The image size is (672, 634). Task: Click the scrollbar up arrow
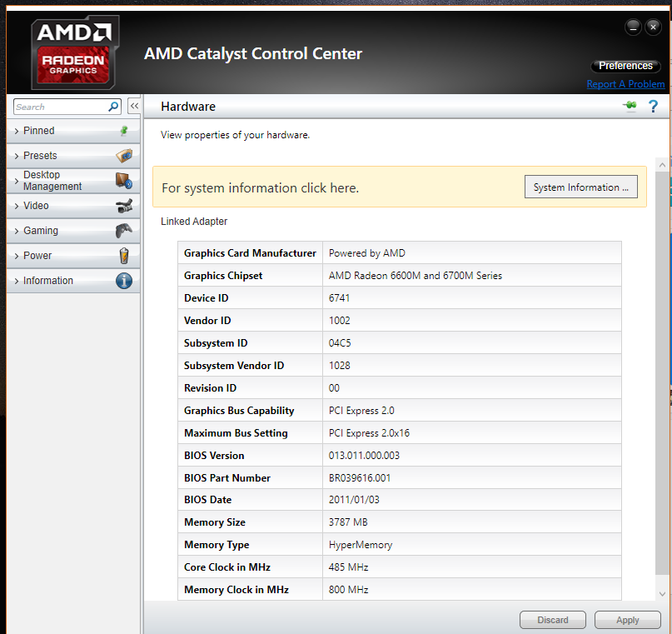662,165
